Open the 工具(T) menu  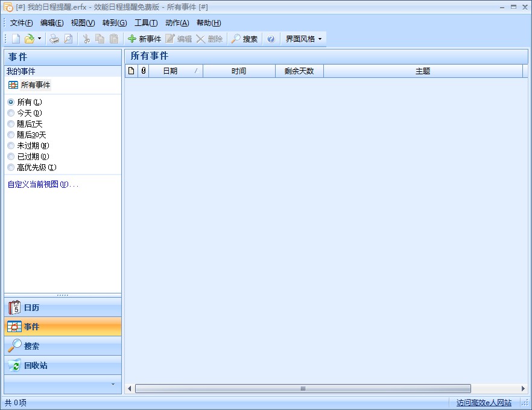click(x=146, y=23)
